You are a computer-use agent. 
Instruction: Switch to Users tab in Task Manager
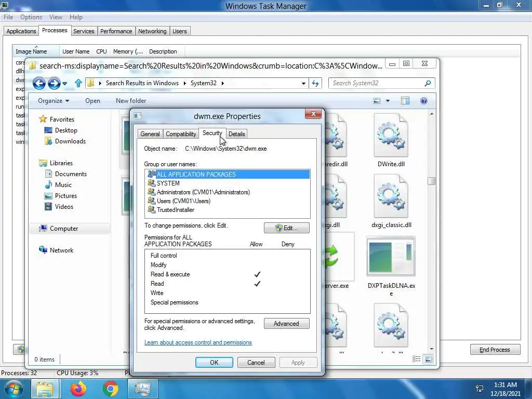[x=179, y=31]
